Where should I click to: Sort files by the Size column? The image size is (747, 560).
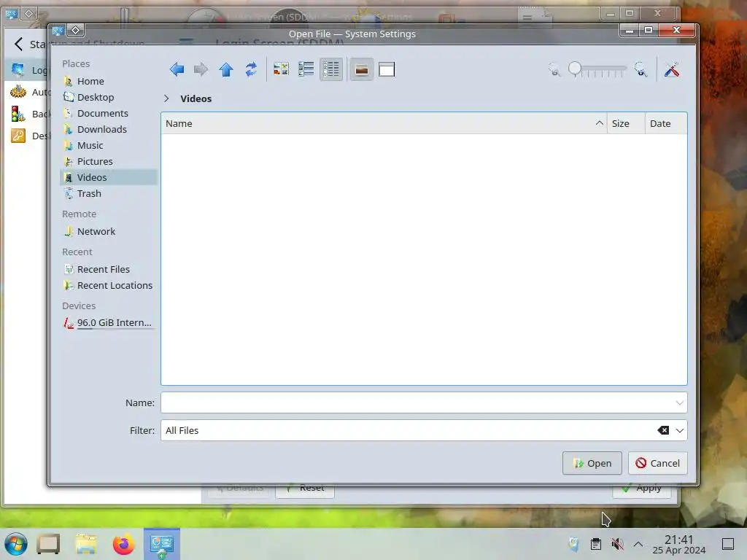point(626,123)
